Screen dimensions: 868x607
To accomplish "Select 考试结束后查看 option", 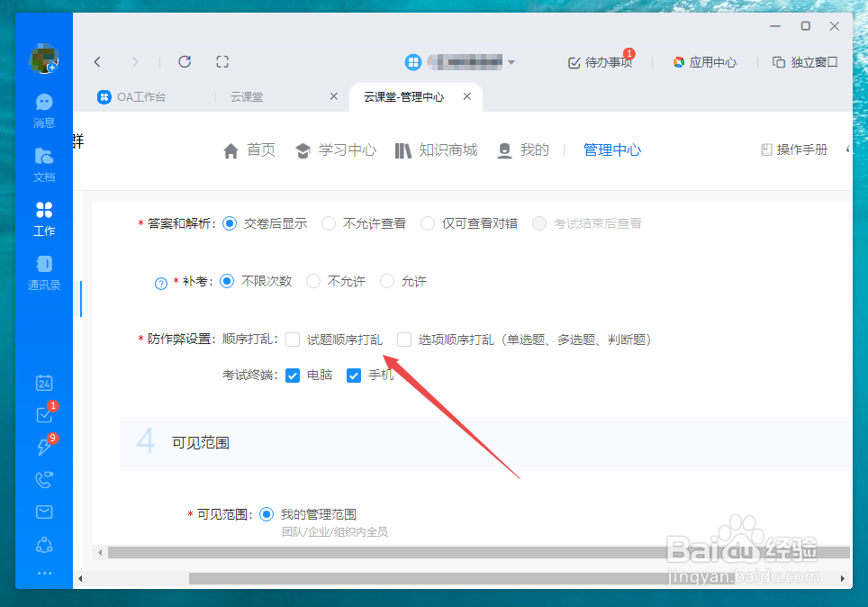I will (x=539, y=223).
